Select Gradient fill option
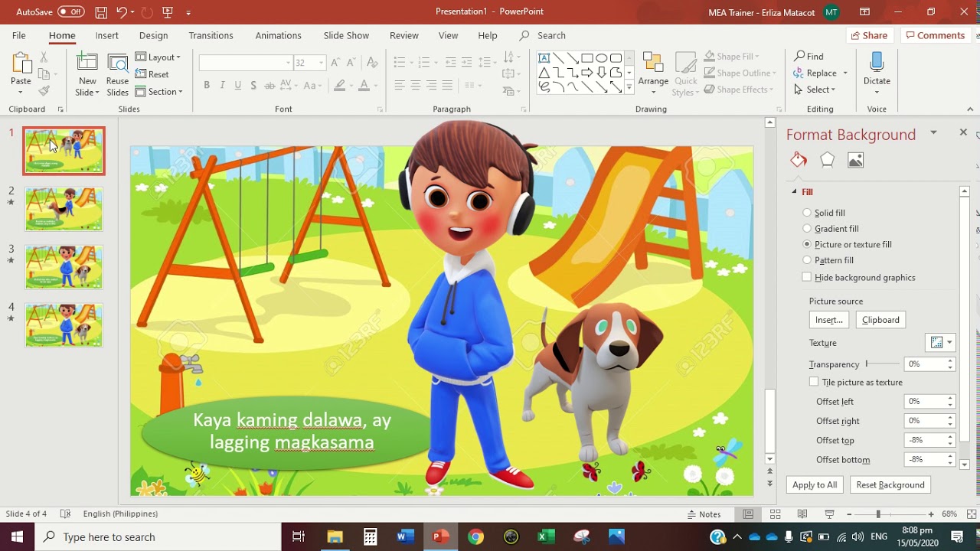 (x=807, y=228)
